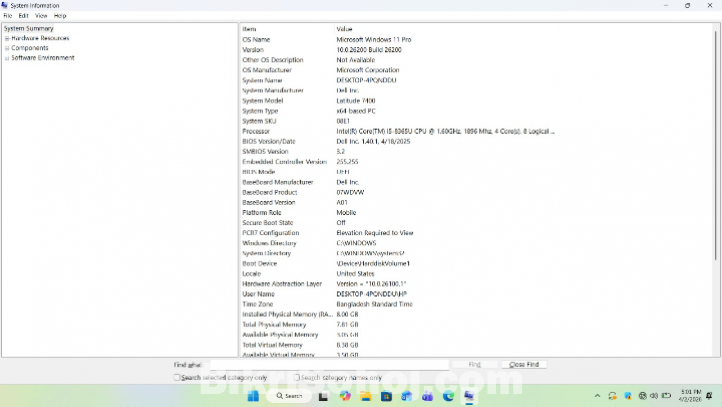Open the taskbar clock and date
This screenshot has height=407, width=722.
tap(690, 395)
